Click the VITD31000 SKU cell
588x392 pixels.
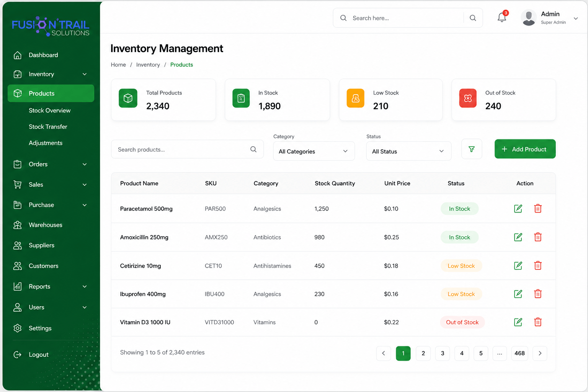coord(219,322)
